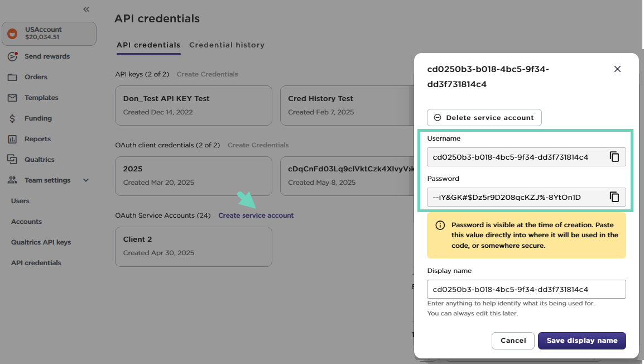644x364 pixels.
Task: Switch to Credential history tab
Action: [227, 45]
